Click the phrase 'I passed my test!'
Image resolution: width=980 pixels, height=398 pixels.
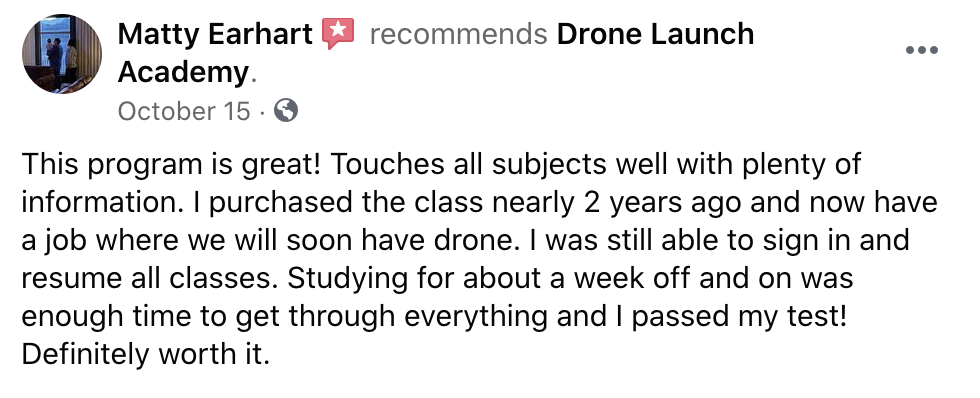(727, 317)
